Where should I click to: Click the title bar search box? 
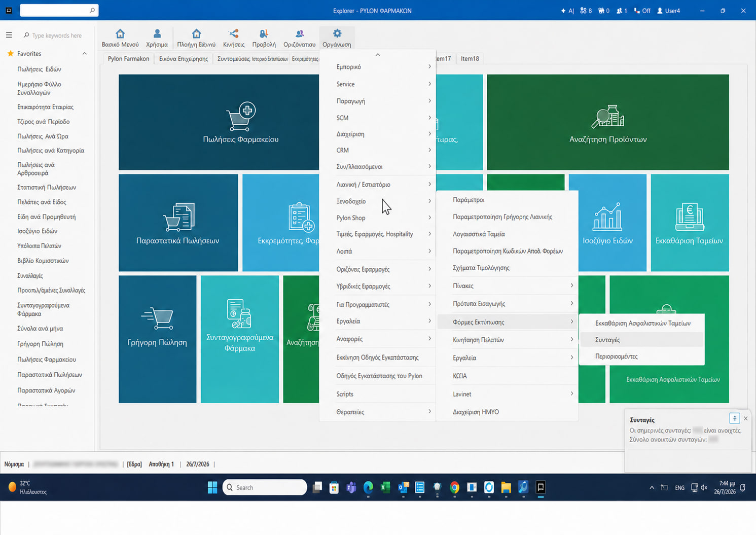(x=59, y=11)
